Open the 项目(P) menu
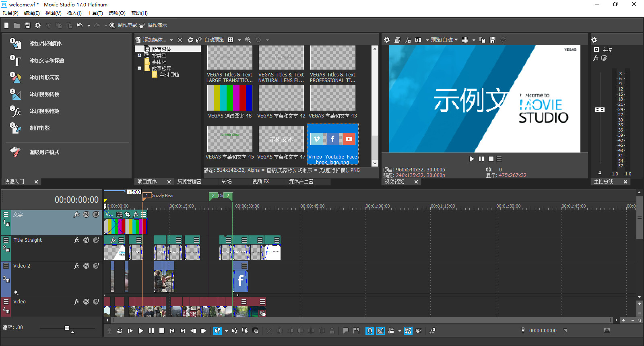 point(10,13)
